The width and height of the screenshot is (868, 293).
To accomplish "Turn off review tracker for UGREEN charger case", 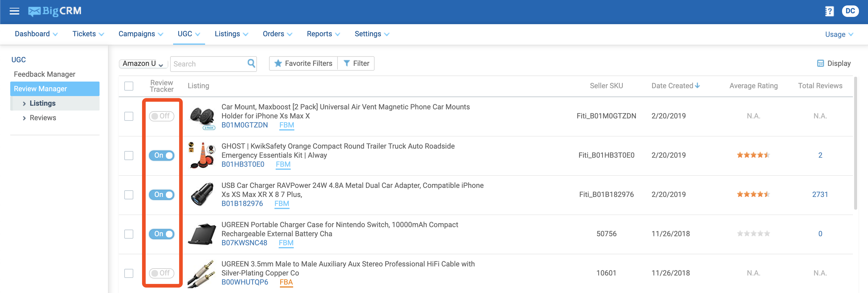I will coord(162,233).
